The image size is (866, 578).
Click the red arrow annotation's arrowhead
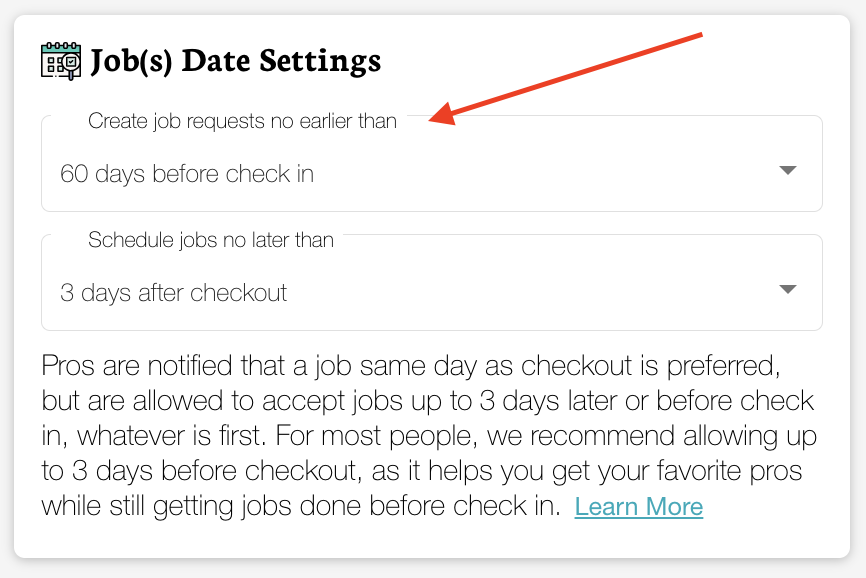(x=440, y=117)
